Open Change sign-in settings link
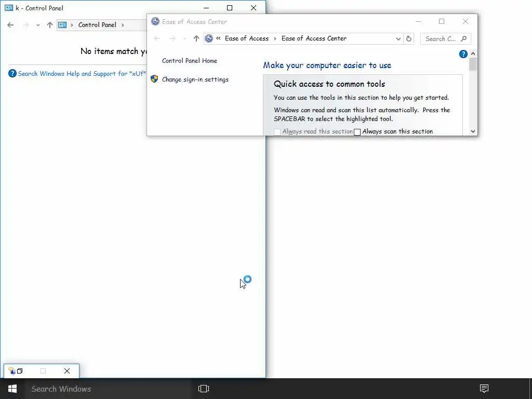This screenshot has width=532, height=399. coord(195,79)
